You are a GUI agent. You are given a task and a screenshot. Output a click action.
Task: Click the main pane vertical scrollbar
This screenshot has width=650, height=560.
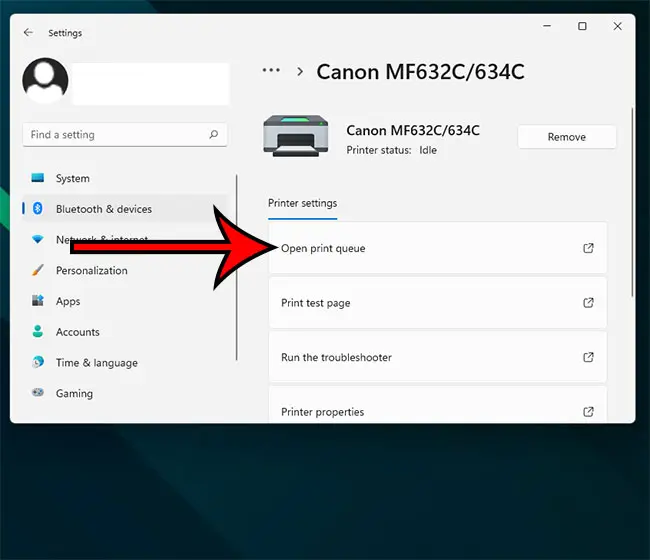tap(632, 202)
